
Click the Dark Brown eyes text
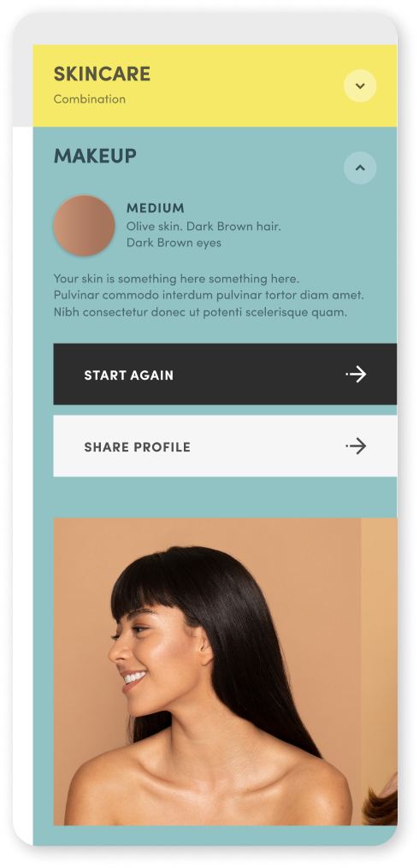(174, 243)
